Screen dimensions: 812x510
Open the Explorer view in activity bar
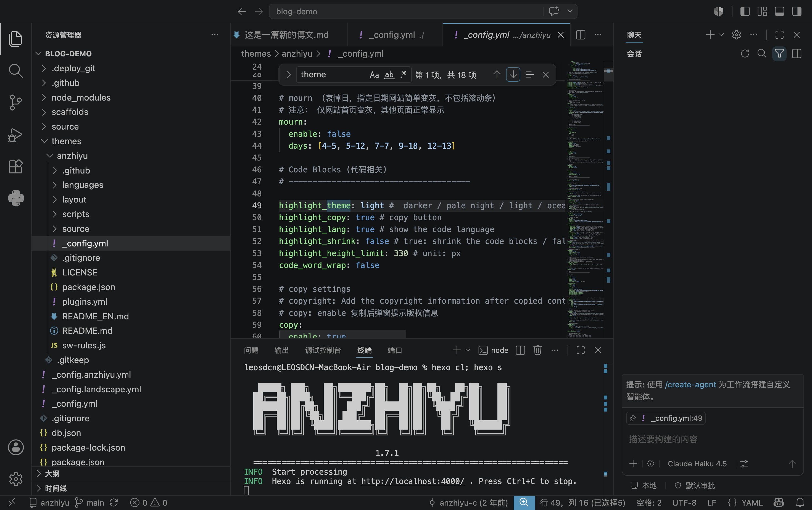[15, 38]
